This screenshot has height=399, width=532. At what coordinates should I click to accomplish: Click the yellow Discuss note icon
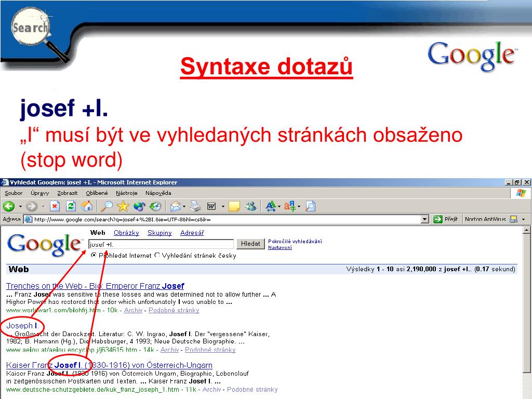234,206
